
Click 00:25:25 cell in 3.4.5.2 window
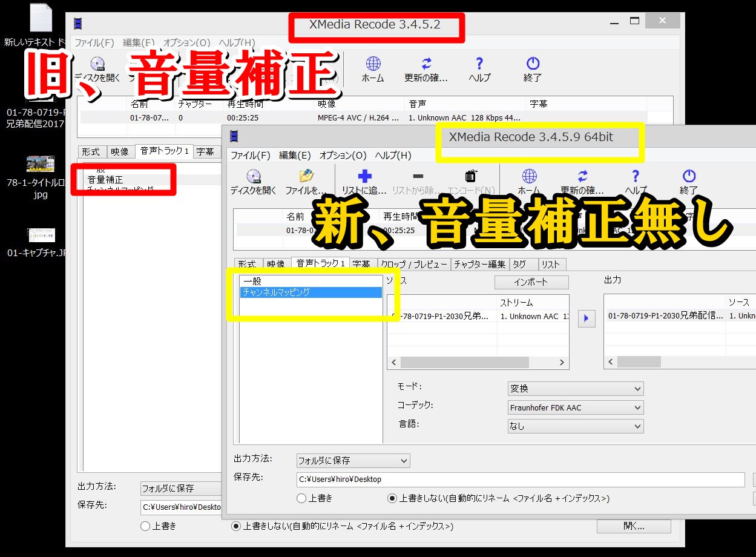pyautogui.click(x=243, y=117)
